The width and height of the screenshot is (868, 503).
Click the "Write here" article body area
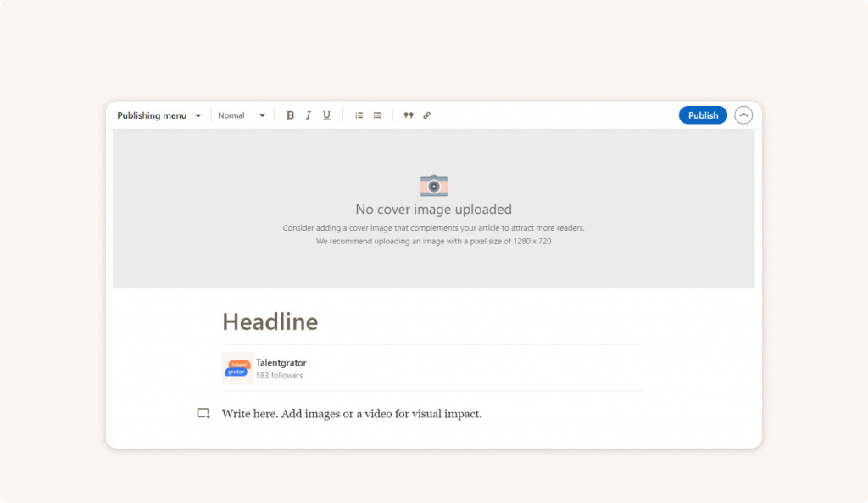[352, 414]
